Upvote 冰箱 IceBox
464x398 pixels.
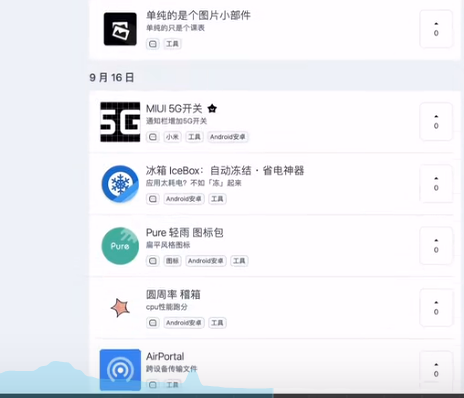436,184
